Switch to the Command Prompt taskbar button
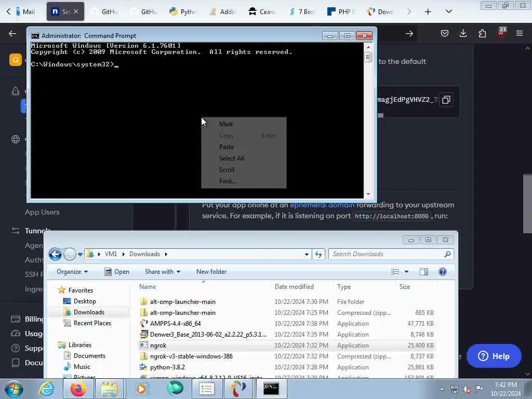 (271, 389)
